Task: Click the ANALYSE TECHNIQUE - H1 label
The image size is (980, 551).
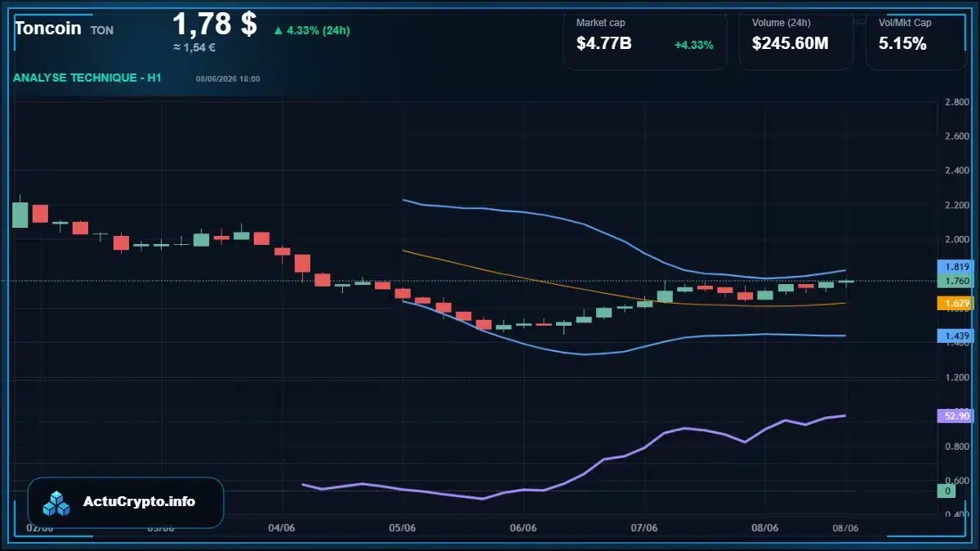Action: point(87,78)
